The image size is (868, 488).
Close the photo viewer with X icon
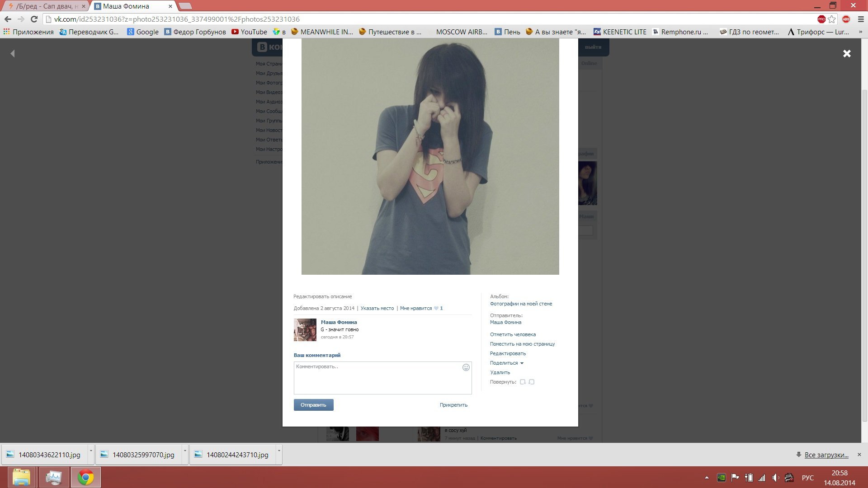tap(847, 54)
